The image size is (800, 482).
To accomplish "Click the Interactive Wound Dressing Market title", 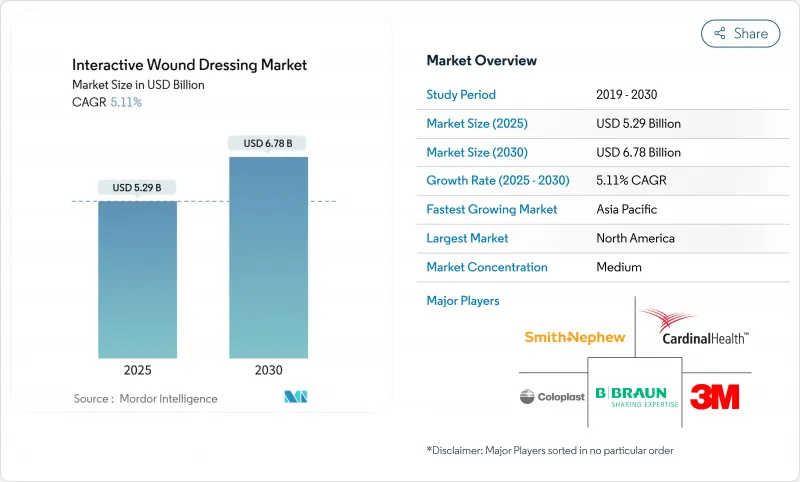I will (x=190, y=65).
